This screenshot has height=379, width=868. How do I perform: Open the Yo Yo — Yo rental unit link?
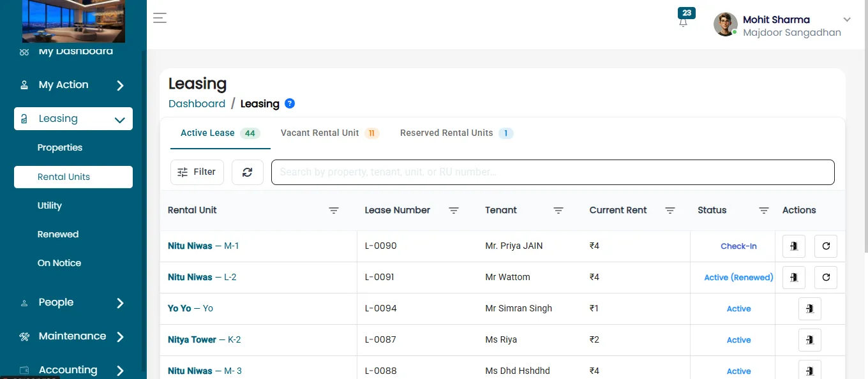tap(190, 308)
